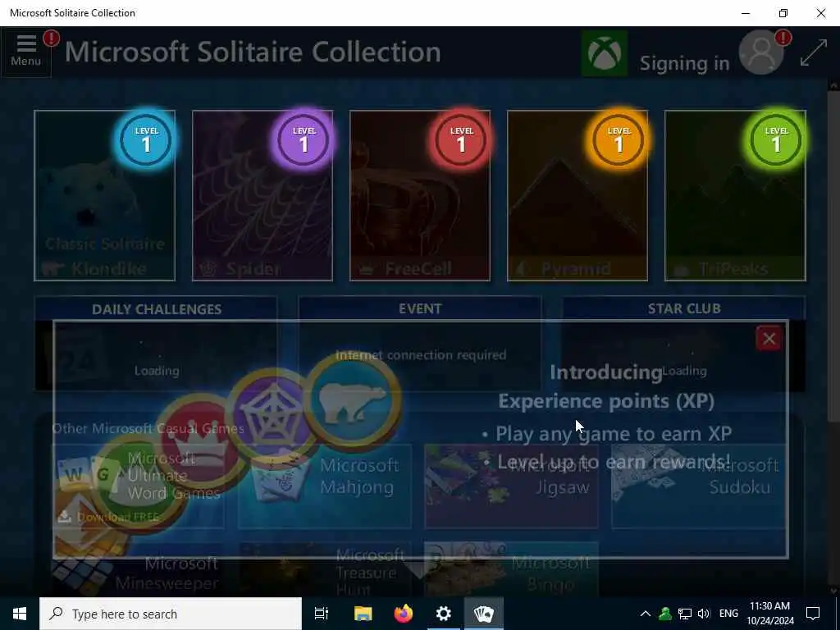Click the polar bear Klondike medallion in popup
840x630 pixels.
tap(353, 400)
